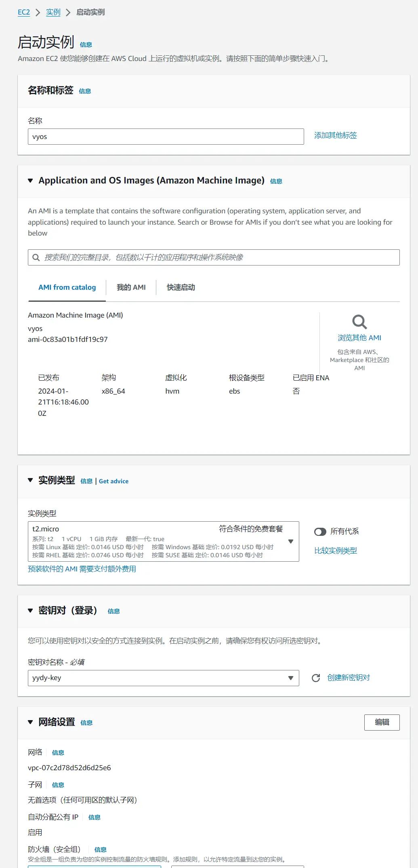Open 信息 link next to 防火墙（安全组）
Screen dimensions: 418x868
101,850
